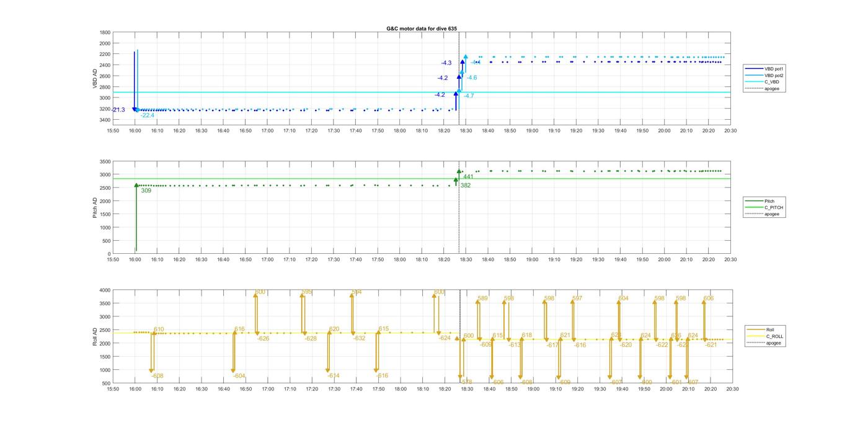The height and width of the screenshot is (430, 868).
Task: Click the 'Pitch AD' y-axis label
Action: (x=95, y=207)
